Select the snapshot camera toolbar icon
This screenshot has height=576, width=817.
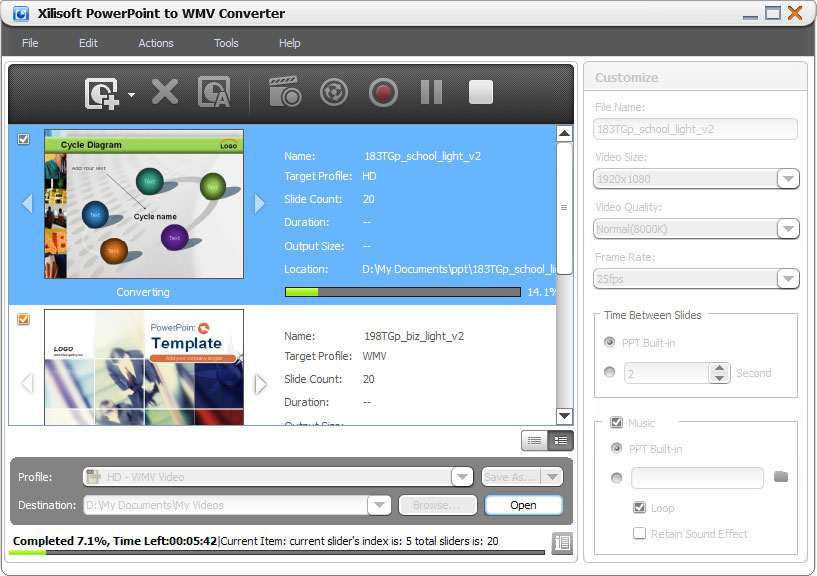(285, 92)
